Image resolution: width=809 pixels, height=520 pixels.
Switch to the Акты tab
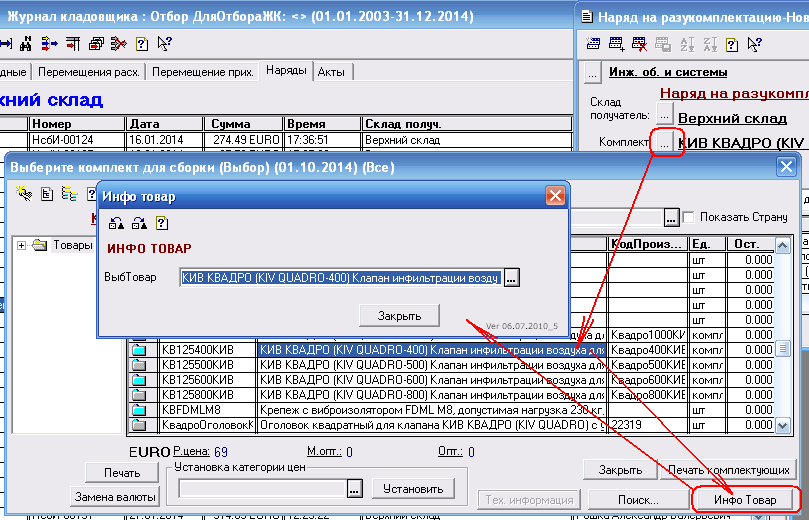tap(331, 72)
